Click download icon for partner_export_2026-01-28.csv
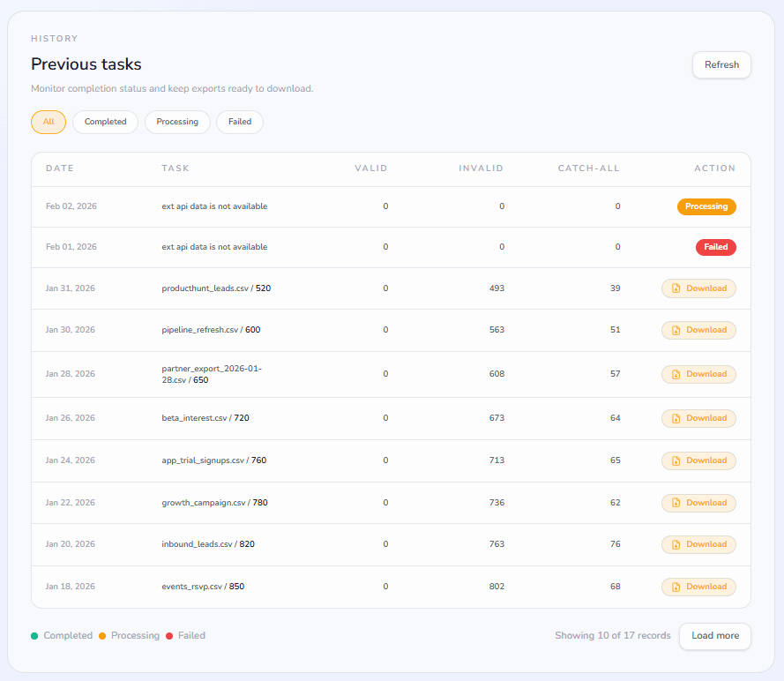 [x=676, y=374]
